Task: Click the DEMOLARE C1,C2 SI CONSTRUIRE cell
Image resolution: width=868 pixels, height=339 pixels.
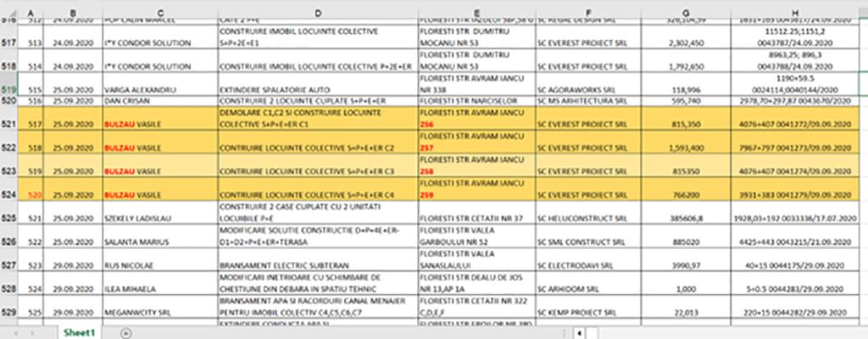Action: click(x=319, y=119)
